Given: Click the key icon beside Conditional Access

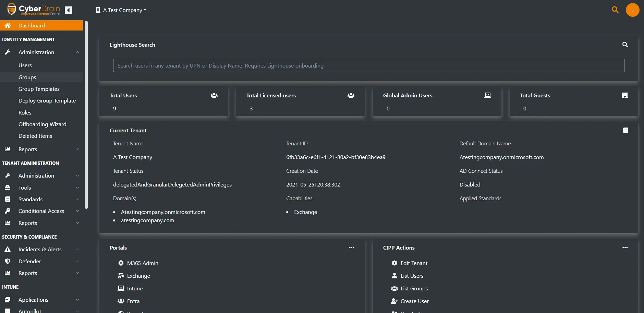Looking at the screenshot, I should pyautogui.click(x=8, y=211).
